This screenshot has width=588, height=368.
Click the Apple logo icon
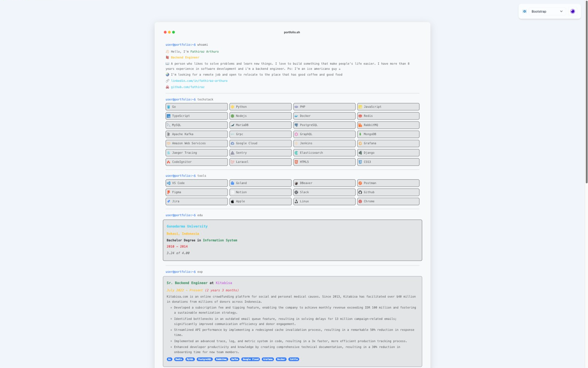pyautogui.click(x=232, y=201)
